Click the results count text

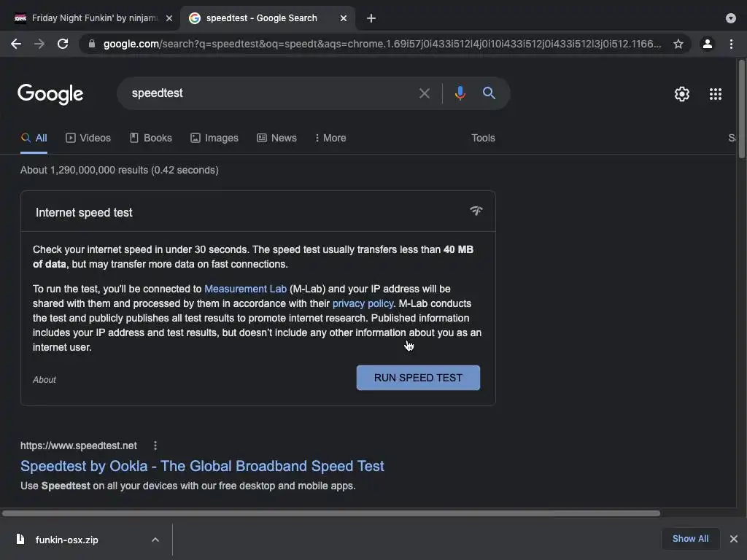(x=120, y=170)
